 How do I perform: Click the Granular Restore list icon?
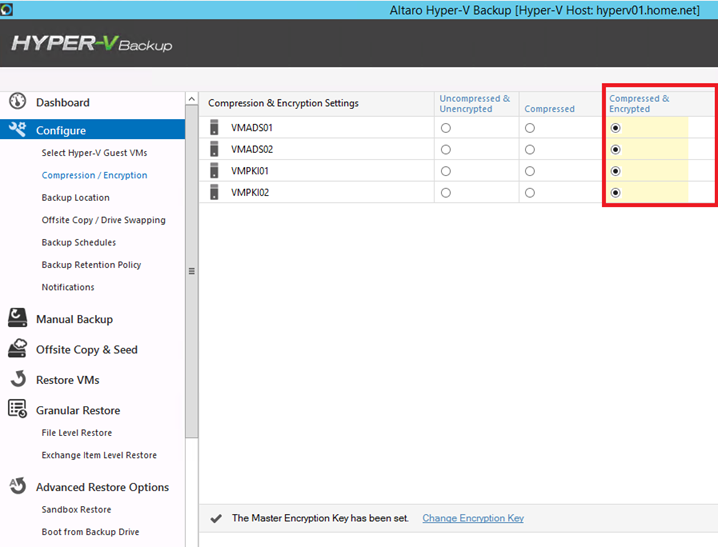17,409
